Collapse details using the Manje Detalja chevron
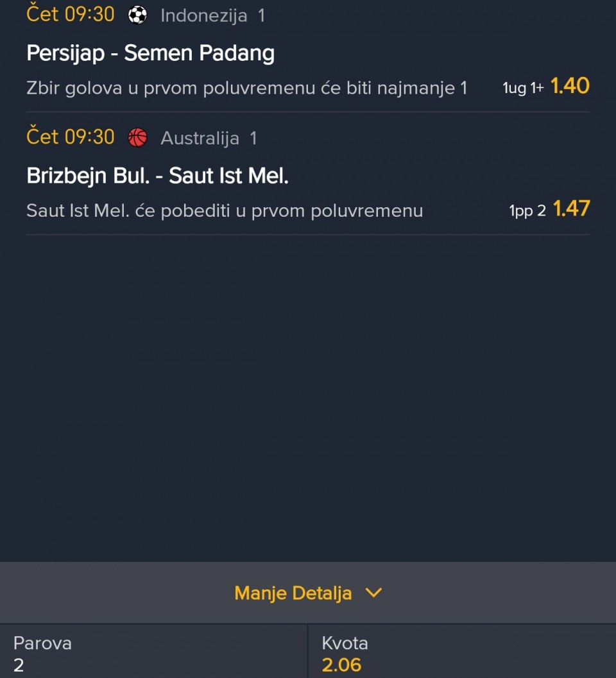This screenshot has width=616, height=678. click(x=373, y=593)
